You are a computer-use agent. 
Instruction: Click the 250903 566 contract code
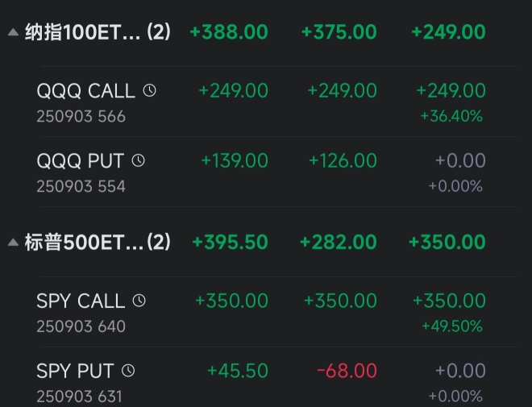click(81, 117)
